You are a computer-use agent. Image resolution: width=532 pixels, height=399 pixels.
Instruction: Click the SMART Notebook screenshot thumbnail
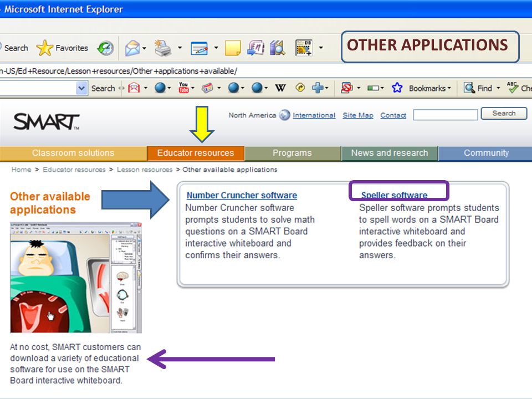tap(76, 278)
